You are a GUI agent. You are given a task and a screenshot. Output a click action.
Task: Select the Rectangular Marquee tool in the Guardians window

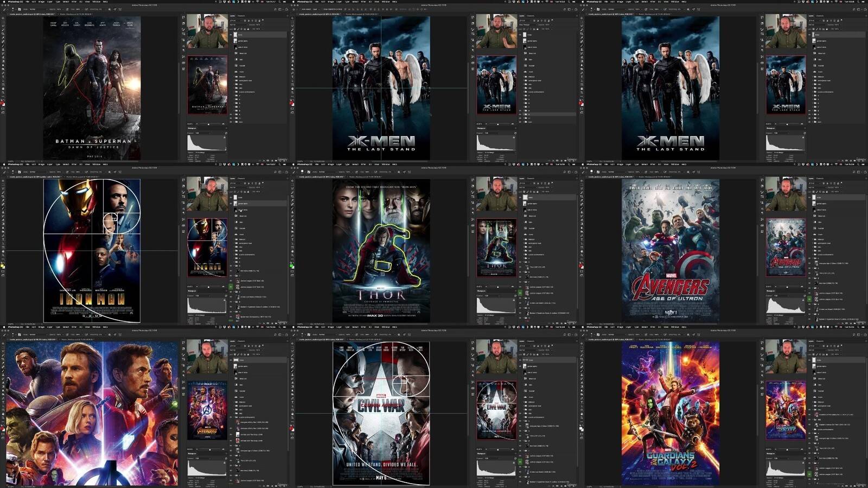click(581, 347)
